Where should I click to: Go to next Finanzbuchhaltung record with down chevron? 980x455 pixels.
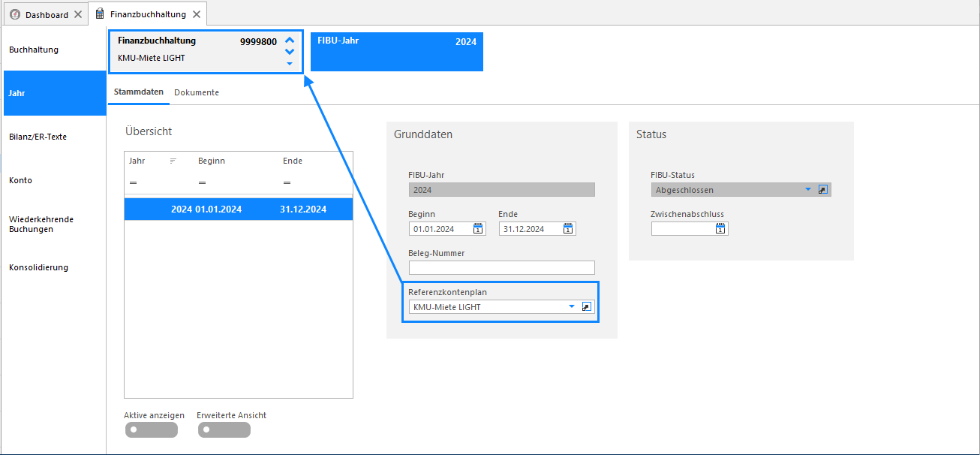point(290,52)
